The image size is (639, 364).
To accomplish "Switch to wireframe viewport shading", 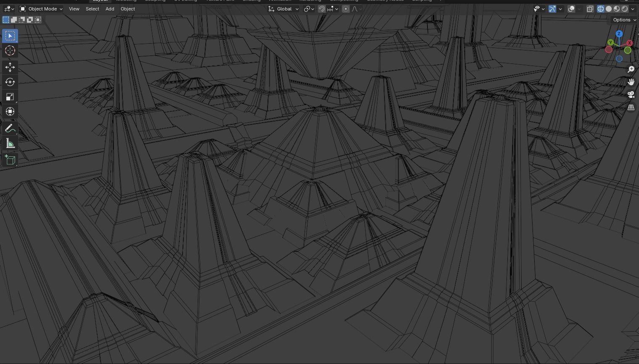I will coord(601,9).
